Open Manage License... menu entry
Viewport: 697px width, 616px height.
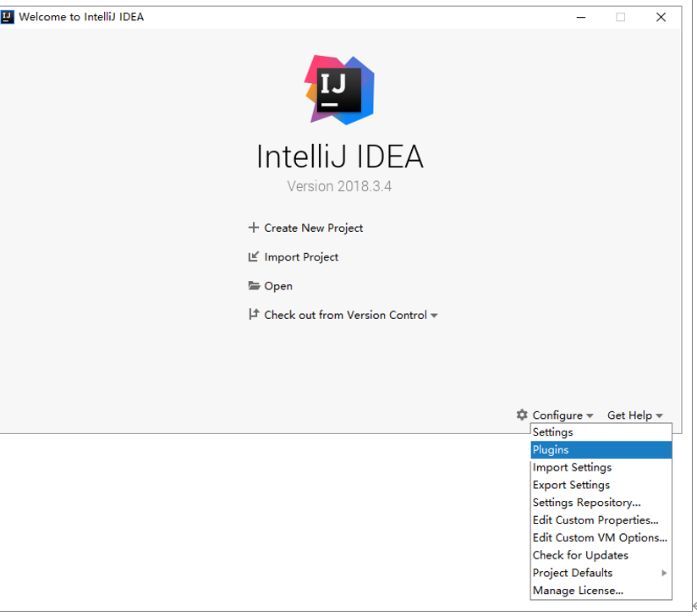601,591
